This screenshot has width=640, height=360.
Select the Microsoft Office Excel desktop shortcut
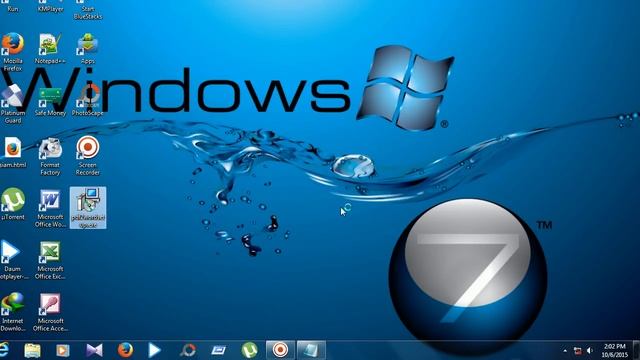click(x=50, y=260)
